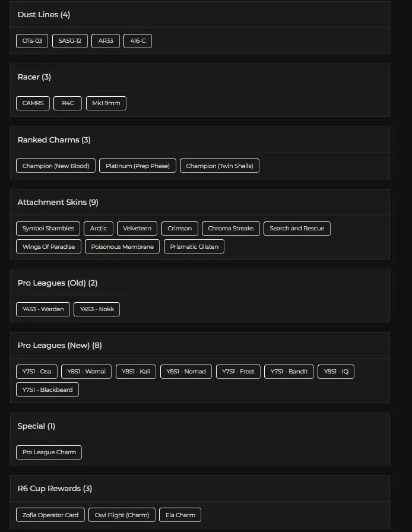
Task: Click the Search and Rescue tag
Action: pos(297,229)
